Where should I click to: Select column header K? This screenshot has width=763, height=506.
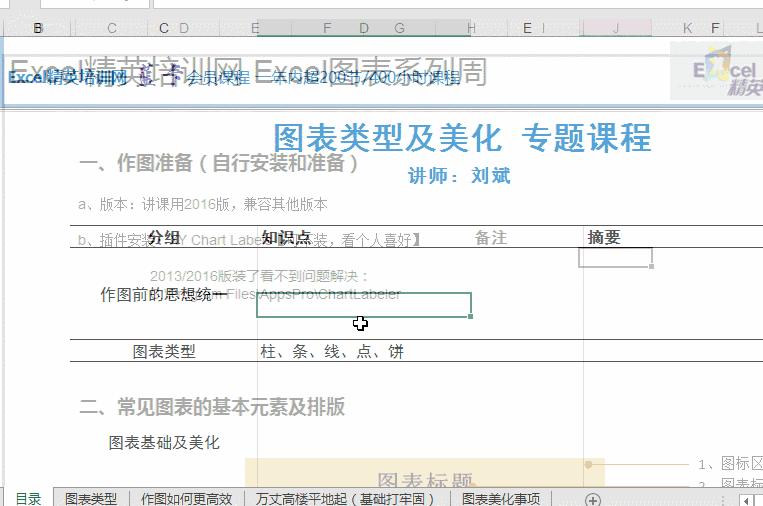[x=687, y=28]
